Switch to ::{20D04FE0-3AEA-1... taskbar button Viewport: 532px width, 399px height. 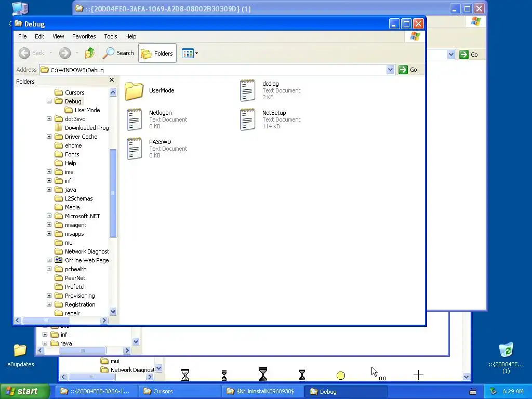tap(96, 391)
